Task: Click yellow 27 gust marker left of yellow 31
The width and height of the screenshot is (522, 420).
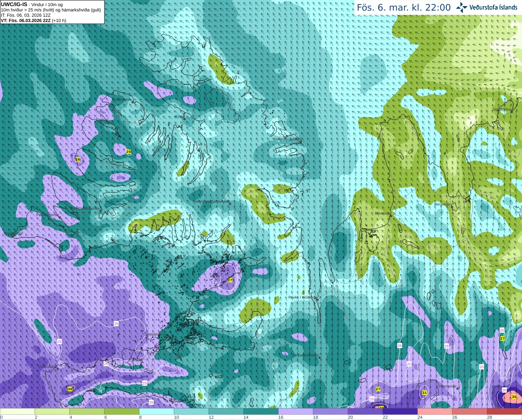Action: click(x=378, y=389)
